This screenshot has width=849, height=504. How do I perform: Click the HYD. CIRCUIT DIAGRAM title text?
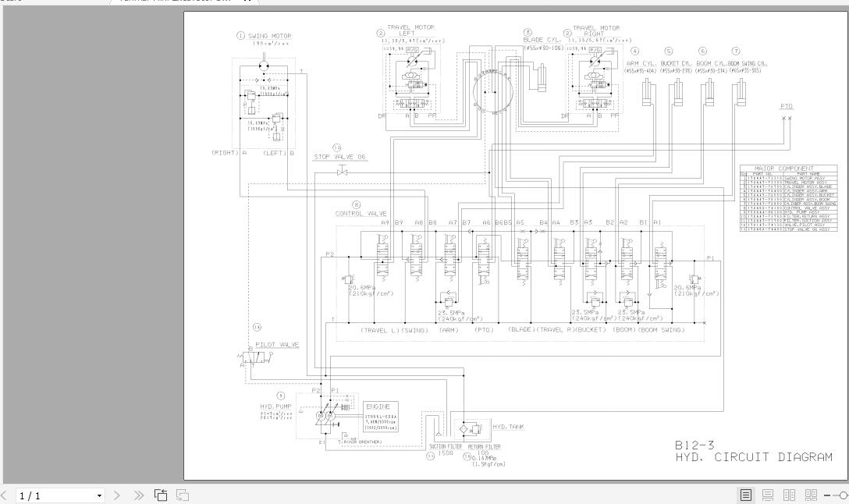click(x=754, y=457)
